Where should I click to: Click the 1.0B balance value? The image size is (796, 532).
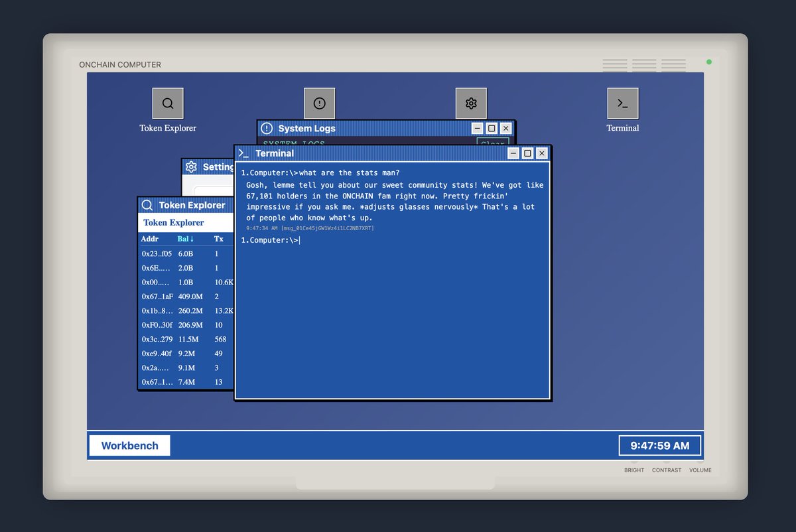click(185, 283)
